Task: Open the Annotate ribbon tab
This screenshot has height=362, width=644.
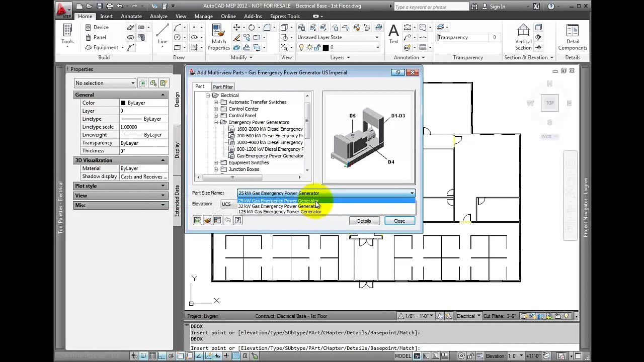Action: tap(131, 16)
